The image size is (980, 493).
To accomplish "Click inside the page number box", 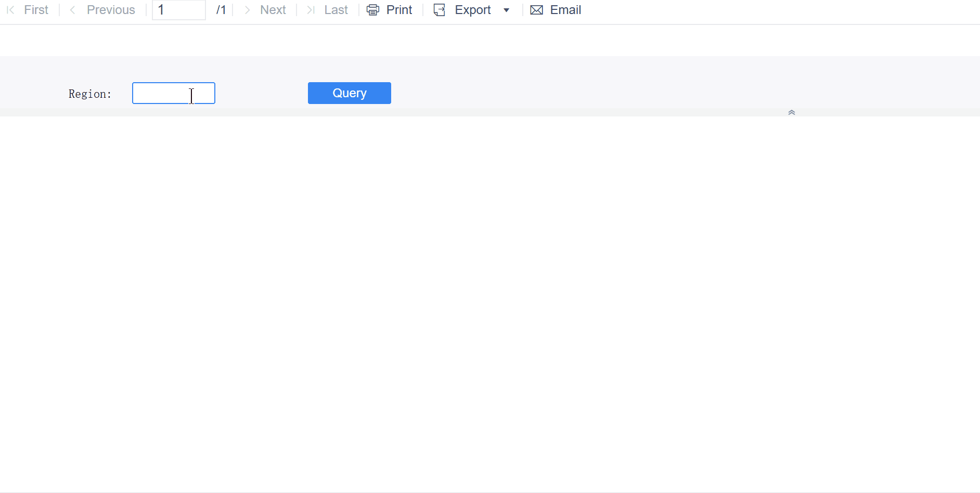I will pos(179,9).
